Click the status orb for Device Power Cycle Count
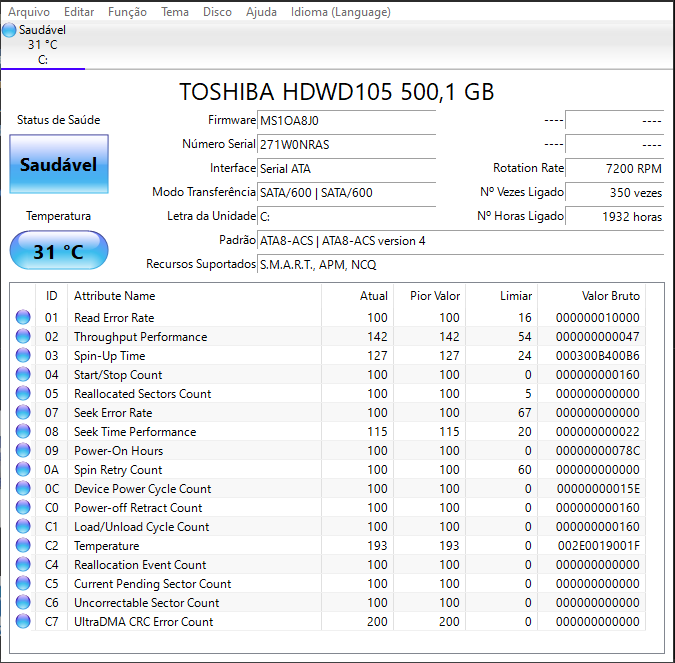675x663 pixels. [23, 488]
